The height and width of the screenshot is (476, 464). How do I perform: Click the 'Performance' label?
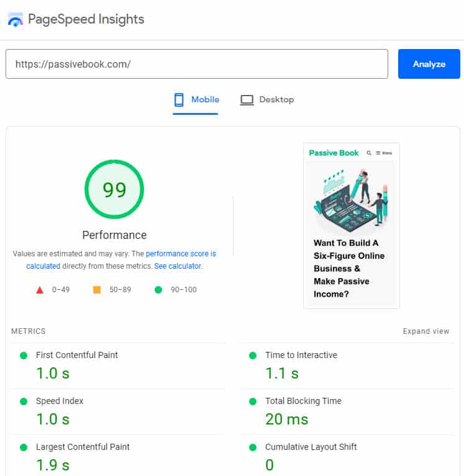pos(114,235)
